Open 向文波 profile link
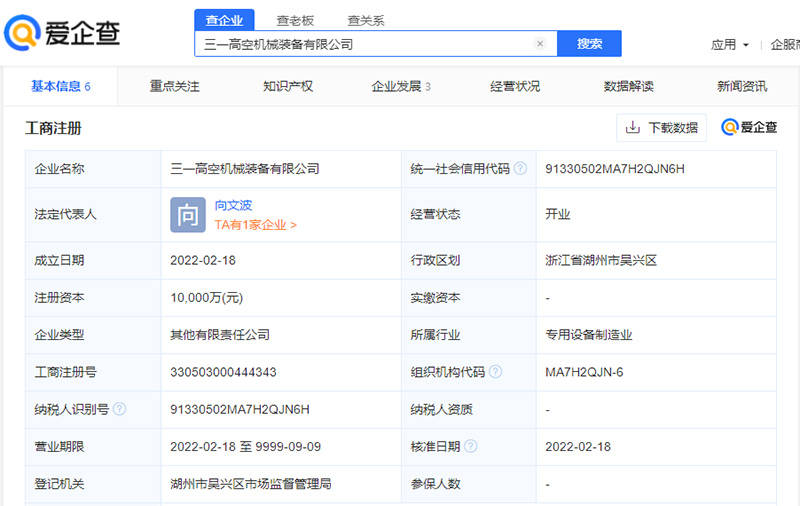The image size is (800, 506). 233,205
